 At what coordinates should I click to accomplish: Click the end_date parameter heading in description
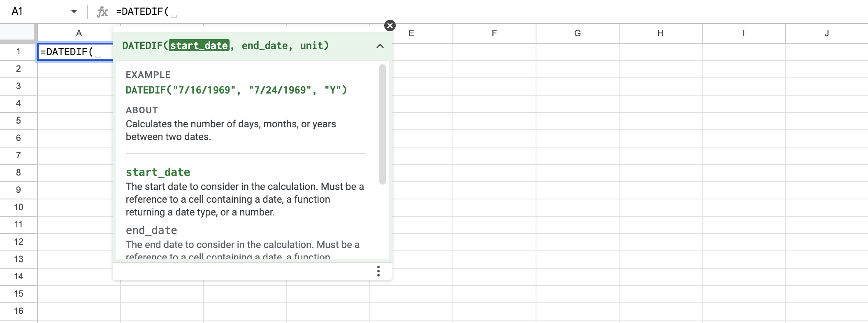click(x=151, y=230)
